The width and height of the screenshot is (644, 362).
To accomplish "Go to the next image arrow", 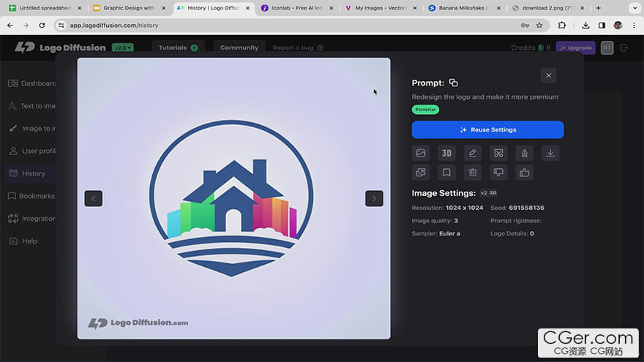I will click(x=374, y=198).
